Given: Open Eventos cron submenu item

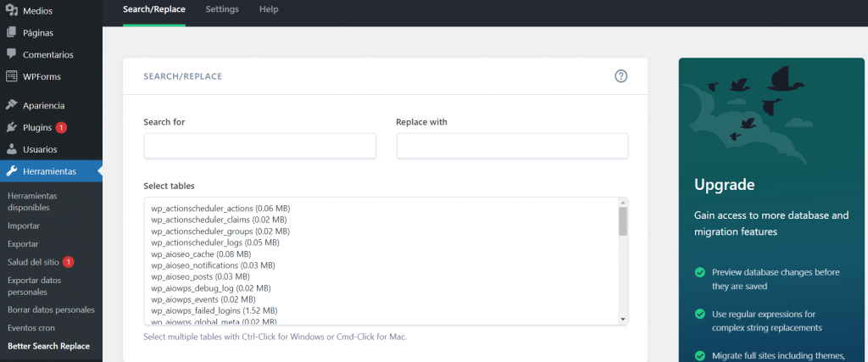Looking at the screenshot, I should pyautogui.click(x=31, y=328).
